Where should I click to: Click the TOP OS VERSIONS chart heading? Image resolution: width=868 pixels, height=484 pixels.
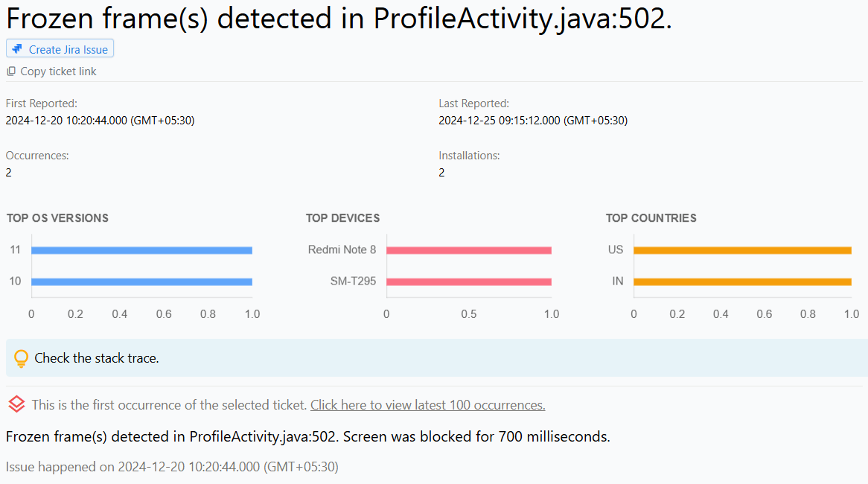coord(57,218)
